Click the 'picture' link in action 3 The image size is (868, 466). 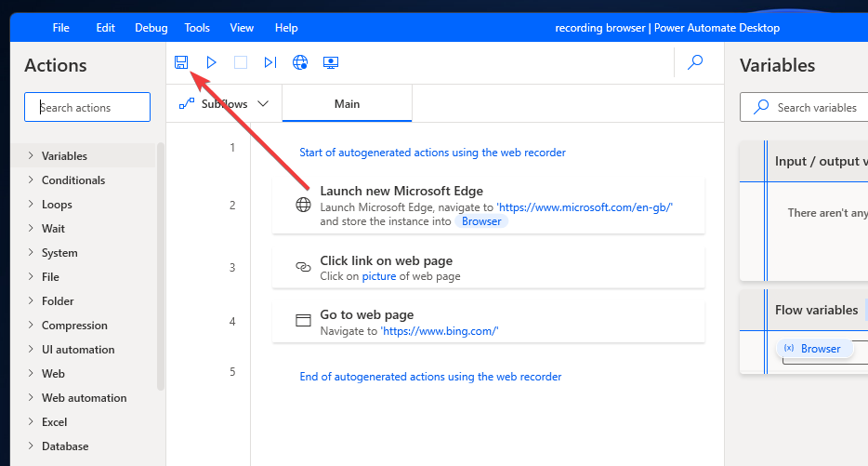378,276
